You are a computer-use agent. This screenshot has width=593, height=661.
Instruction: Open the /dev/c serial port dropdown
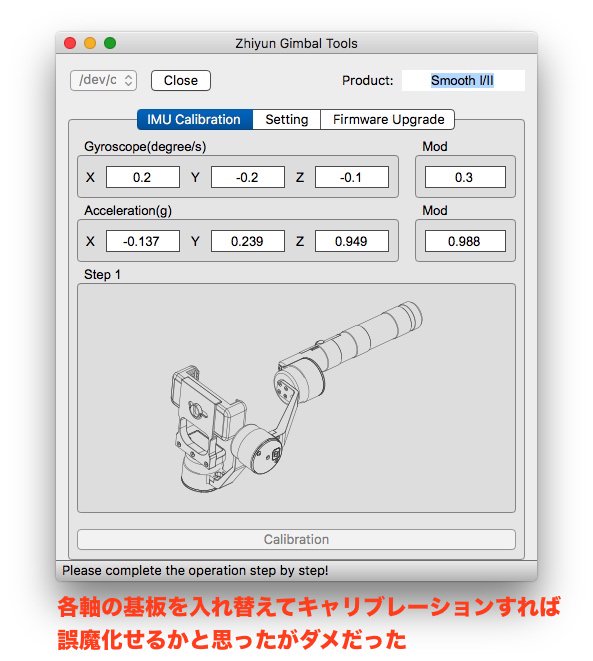[103, 80]
